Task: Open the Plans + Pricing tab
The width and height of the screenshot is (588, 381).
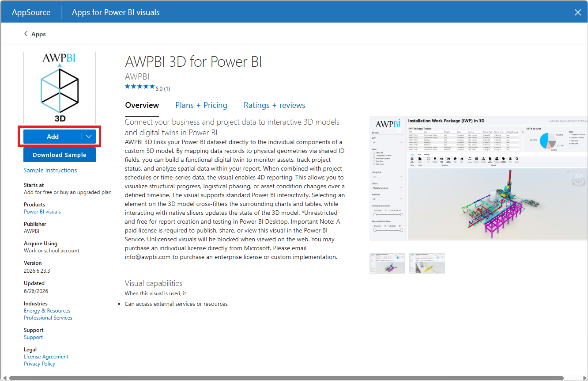Action: (x=201, y=105)
